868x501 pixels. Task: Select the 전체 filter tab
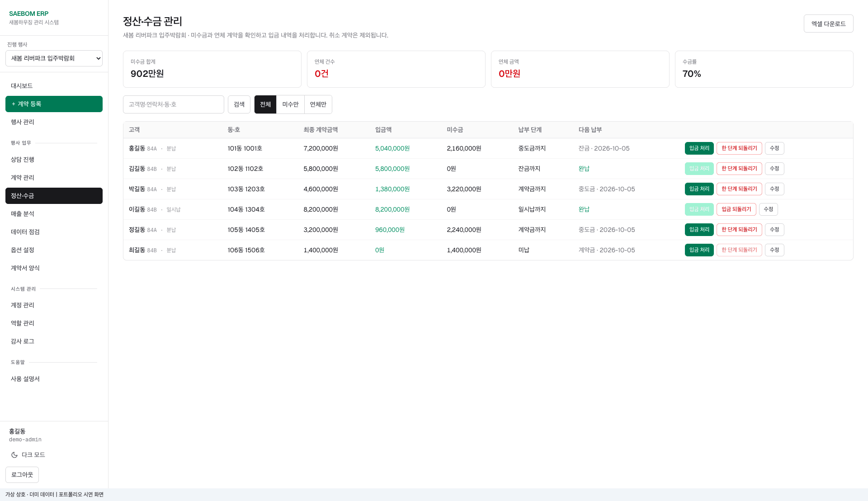click(265, 104)
